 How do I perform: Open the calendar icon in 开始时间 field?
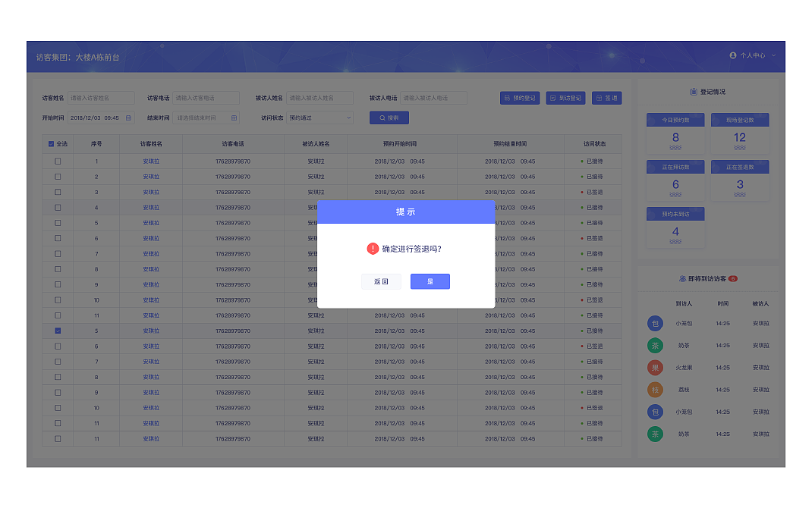(128, 118)
